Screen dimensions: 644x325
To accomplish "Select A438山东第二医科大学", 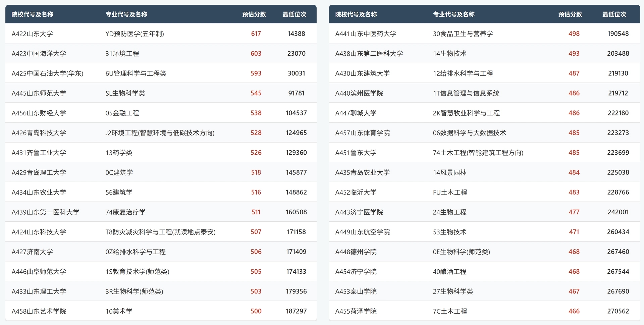I will [x=369, y=53].
